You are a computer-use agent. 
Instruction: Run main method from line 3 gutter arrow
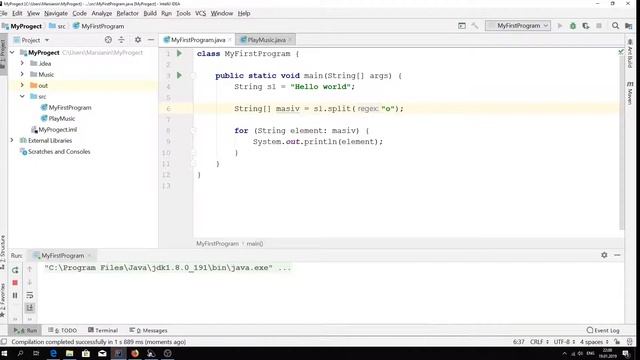(179, 76)
